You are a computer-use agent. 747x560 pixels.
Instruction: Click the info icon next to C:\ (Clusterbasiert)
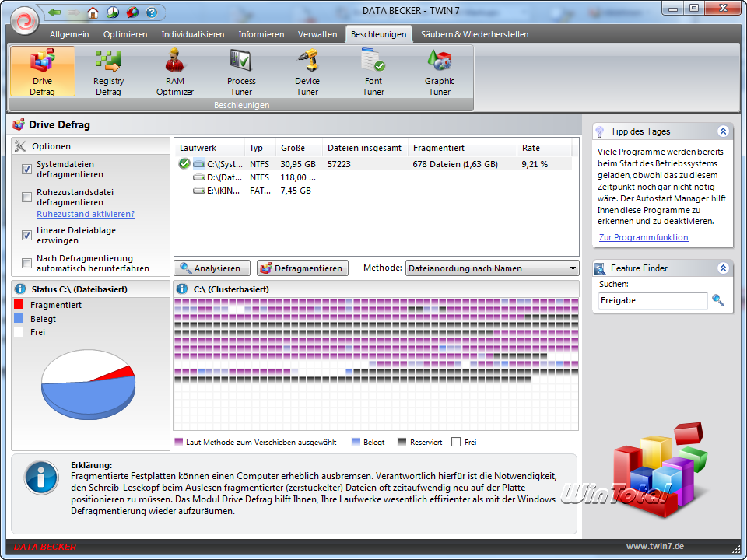click(182, 289)
